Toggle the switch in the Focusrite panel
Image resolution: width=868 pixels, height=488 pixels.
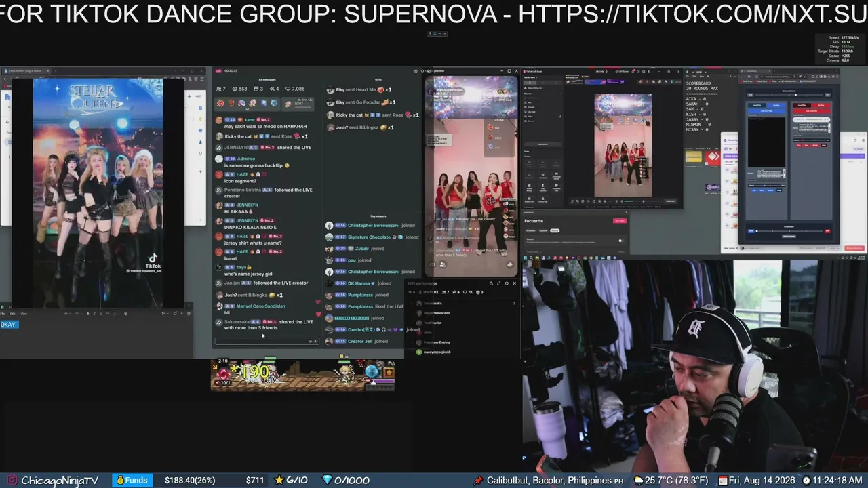pyautogui.click(x=620, y=241)
